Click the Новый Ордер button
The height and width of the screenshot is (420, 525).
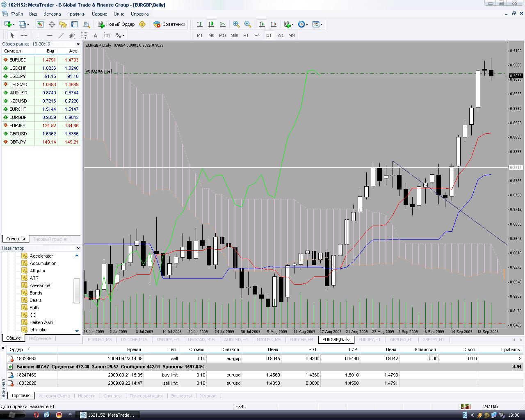116,24
